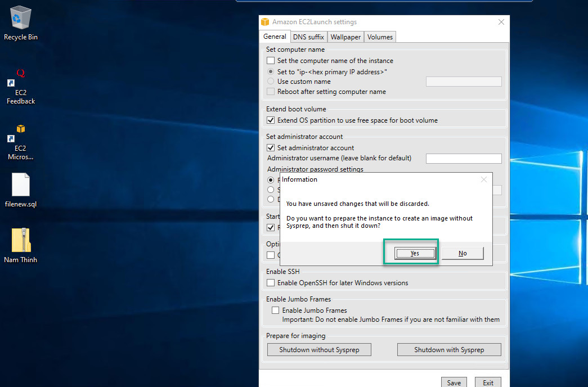Click the Shutdown without Sysprep button

pos(319,349)
